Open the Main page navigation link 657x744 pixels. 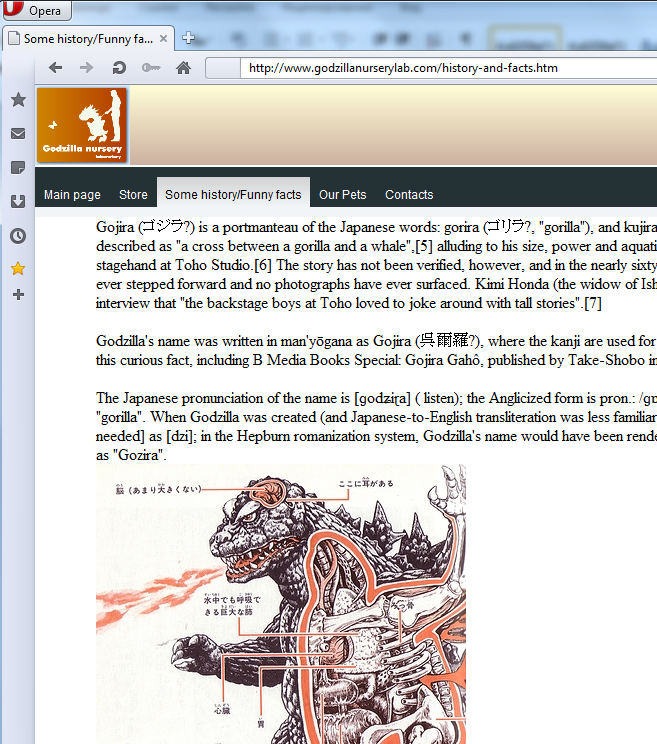[72, 195]
